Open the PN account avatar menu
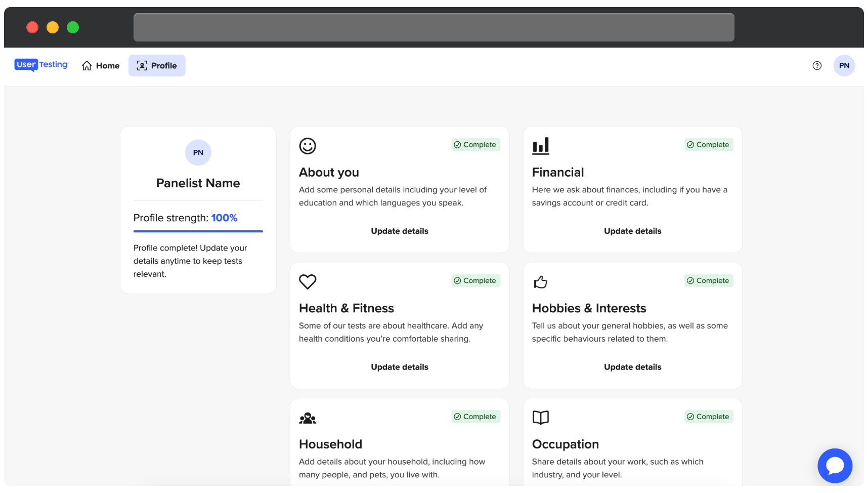Screen dimensions: 868x493 (844, 66)
